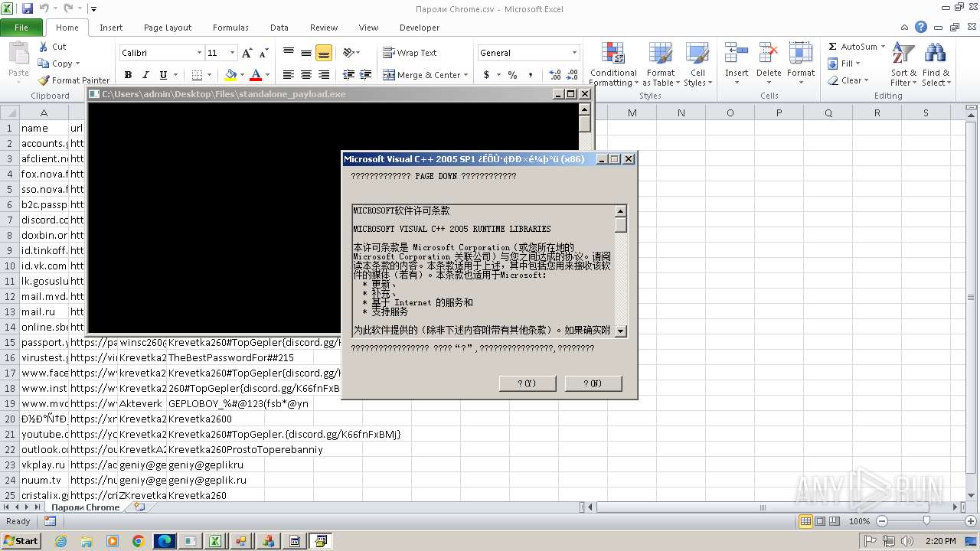This screenshot has width=980, height=551.
Task: Open Sort & Filter
Action: (x=903, y=65)
